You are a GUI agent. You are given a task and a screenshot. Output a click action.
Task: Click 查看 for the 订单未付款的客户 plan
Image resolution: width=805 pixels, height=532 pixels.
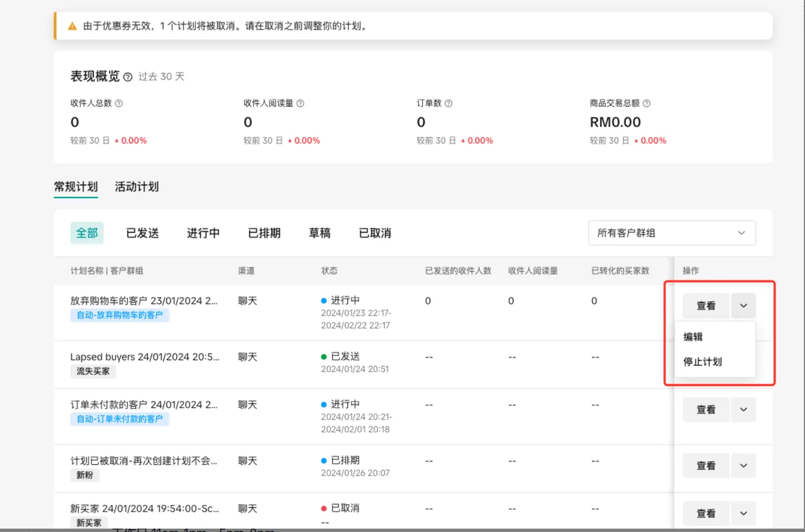[x=706, y=409]
